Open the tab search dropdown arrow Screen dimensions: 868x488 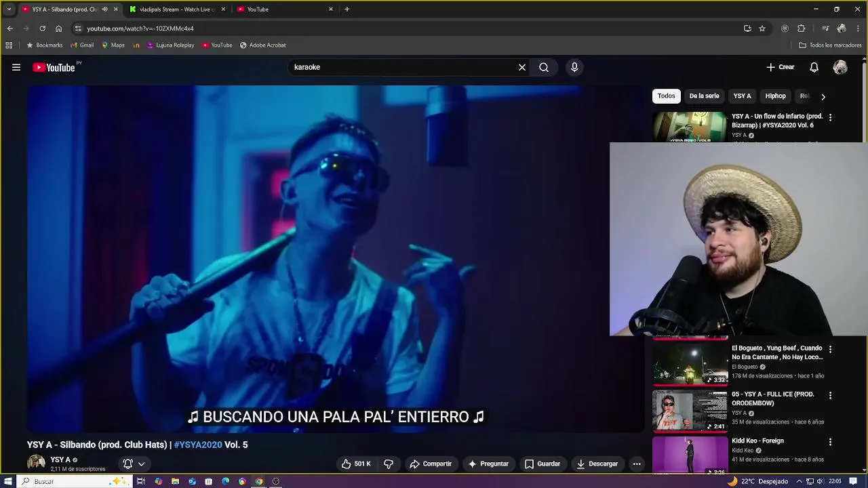pos(9,9)
